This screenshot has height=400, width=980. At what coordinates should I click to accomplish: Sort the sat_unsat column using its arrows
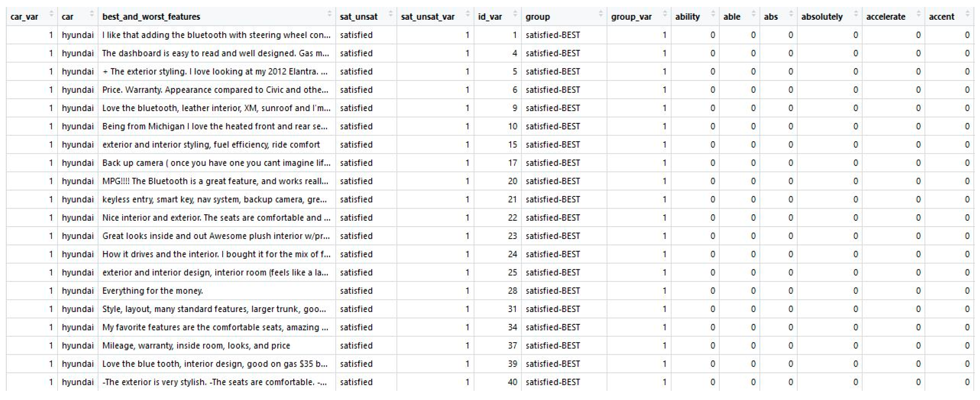[390, 14]
